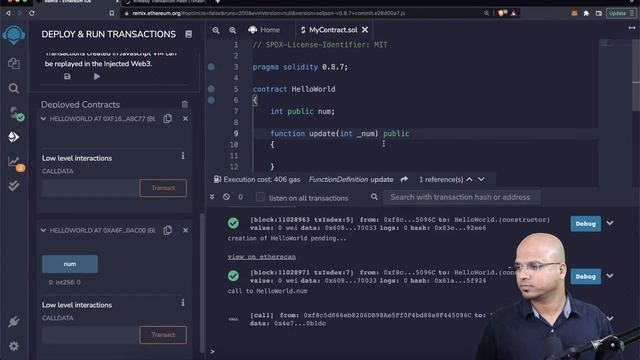Image resolution: width=640 pixels, height=360 pixels.
Task: Copy address of HELLOWORLD AT 0XF16 contract
Action: coord(167,119)
